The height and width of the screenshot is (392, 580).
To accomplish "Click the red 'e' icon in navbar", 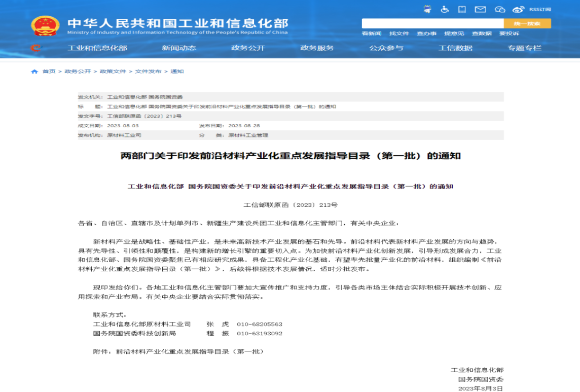I will 35,48.
